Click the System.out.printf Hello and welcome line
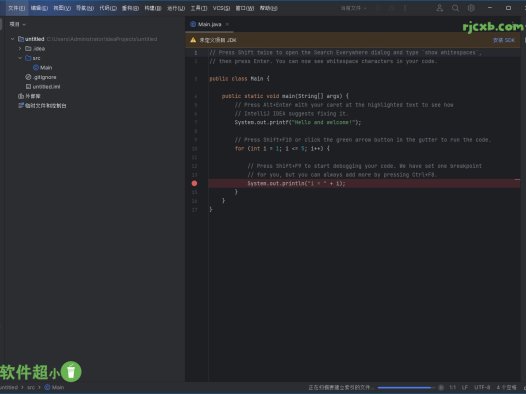This screenshot has width=526, height=394. coord(298,122)
